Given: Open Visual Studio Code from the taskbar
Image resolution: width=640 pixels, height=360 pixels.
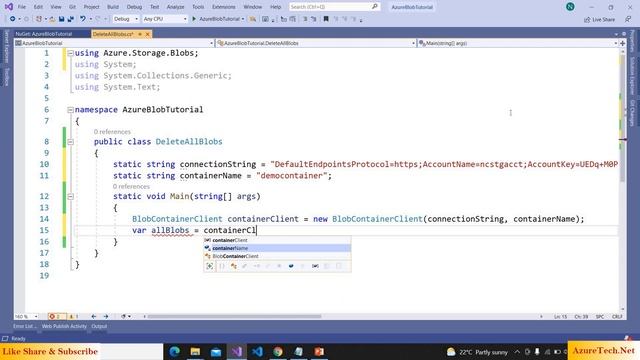Looking at the screenshot, I should tap(257, 351).
